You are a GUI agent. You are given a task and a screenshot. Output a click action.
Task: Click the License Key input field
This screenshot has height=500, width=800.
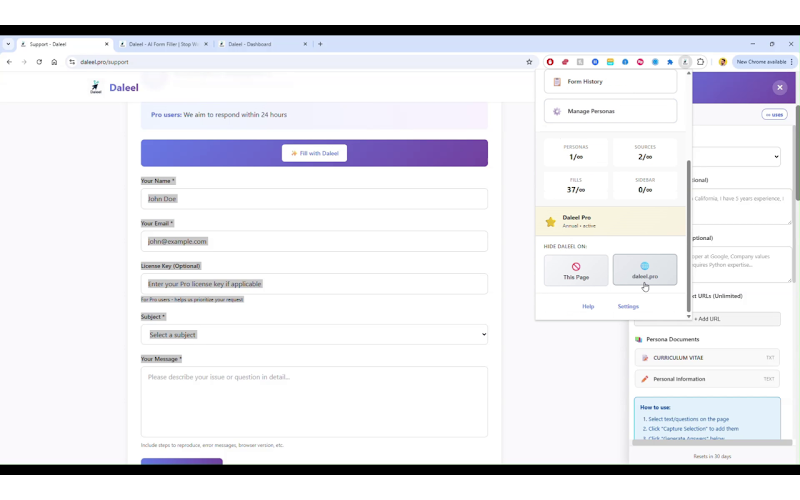(x=314, y=284)
